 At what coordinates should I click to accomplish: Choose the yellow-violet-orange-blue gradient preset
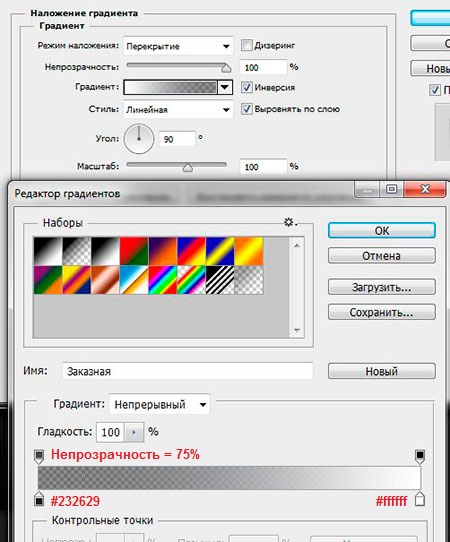pos(77,280)
